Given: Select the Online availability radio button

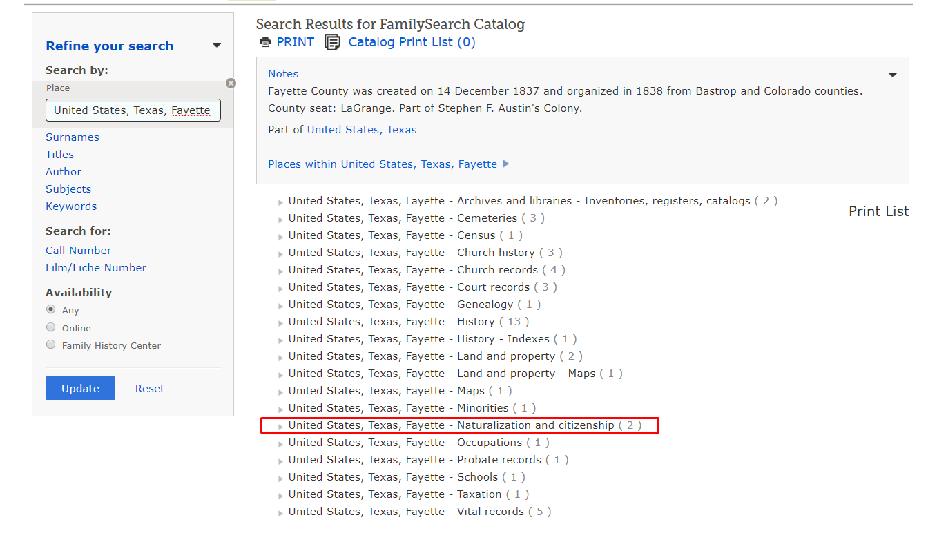Looking at the screenshot, I should coord(50,327).
